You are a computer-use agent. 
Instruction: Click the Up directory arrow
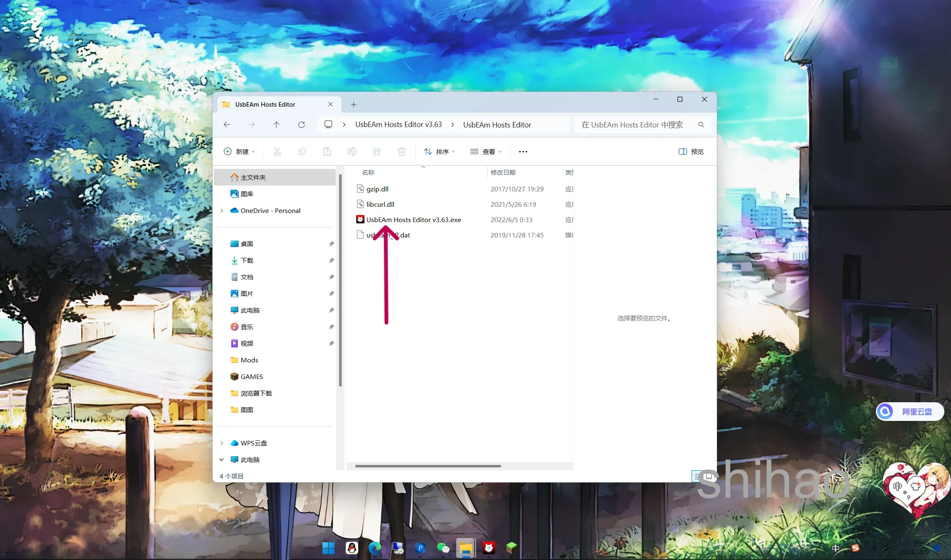pyautogui.click(x=276, y=125)
